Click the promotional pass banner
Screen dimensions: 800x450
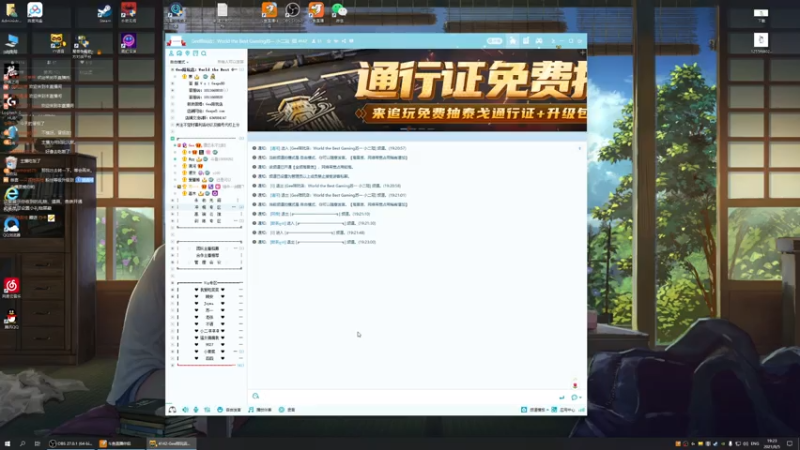point(417,90)
